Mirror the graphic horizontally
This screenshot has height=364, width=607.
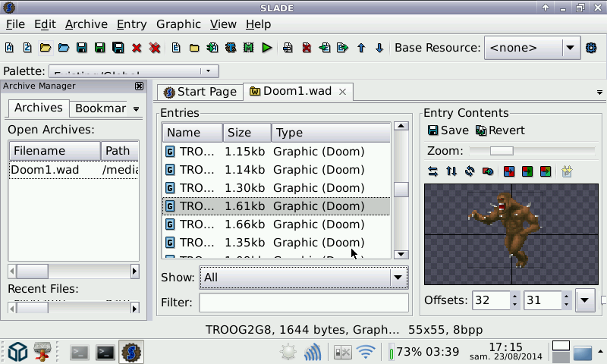tap(432, 171)
